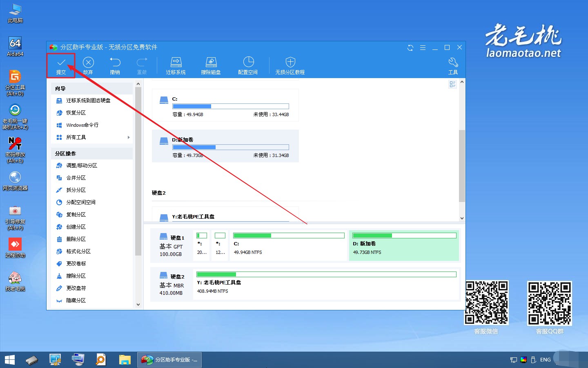The width and height of the screenshot is (588, 368).
Task: Open the hamburger menu in title bar
Action: pyautogui.click(x=423, y=48)
